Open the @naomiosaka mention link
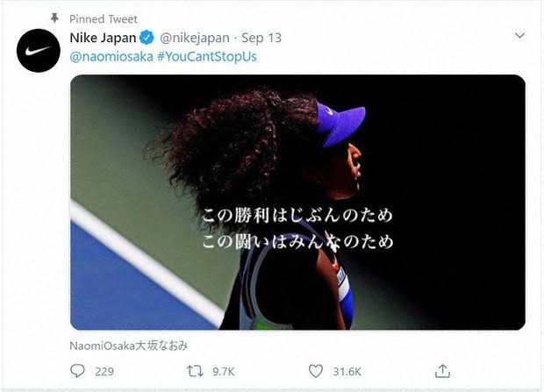 (x=111, y=56)
